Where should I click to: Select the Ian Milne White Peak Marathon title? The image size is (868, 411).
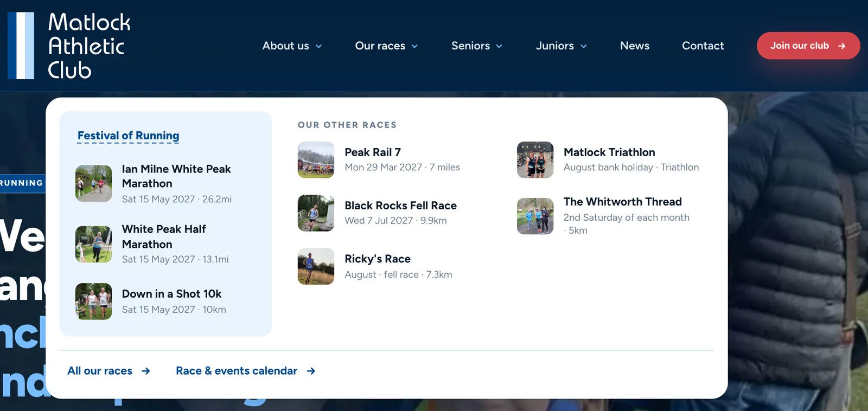pyautogui.click(x=176, y=176)
